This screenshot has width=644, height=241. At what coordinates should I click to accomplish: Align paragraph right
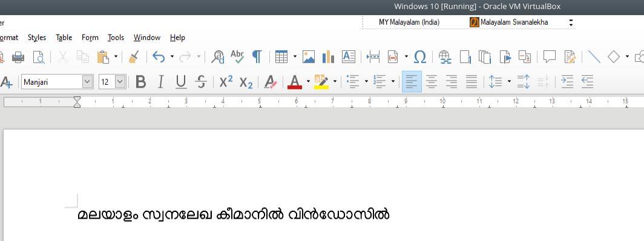[x=452, y=82]
